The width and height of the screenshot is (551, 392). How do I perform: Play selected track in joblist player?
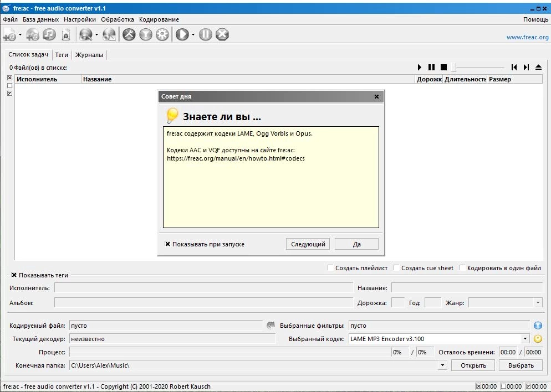[419, 67]
